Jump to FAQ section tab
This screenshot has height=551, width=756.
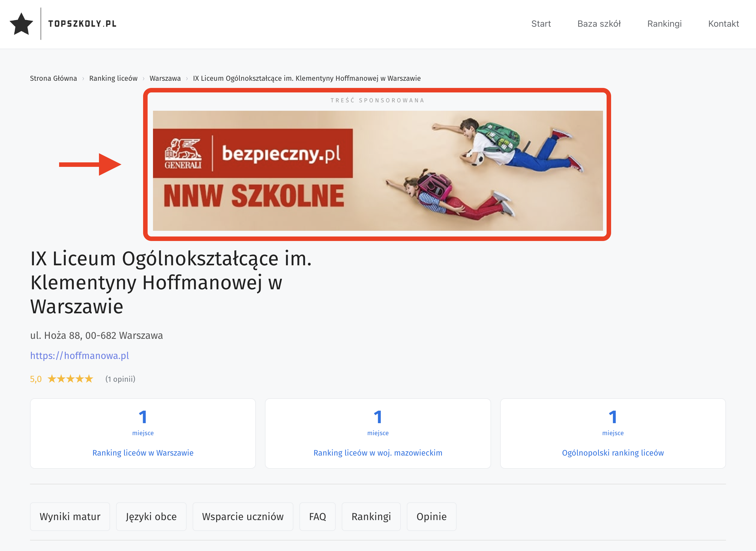(317, 516)
